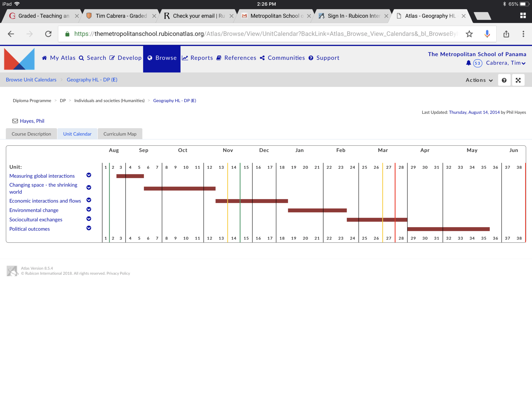Go to Browse Unit Calendars breadcrumb
Viewport: 532px width, 399px height.
(x=31, y=80)
